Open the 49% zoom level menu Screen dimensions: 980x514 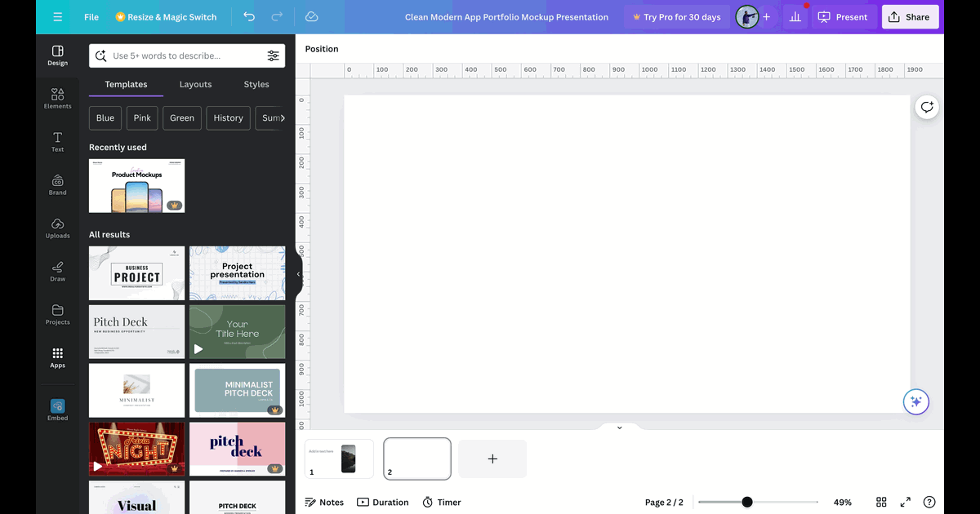pyautogui.click(x=843, y=503)
